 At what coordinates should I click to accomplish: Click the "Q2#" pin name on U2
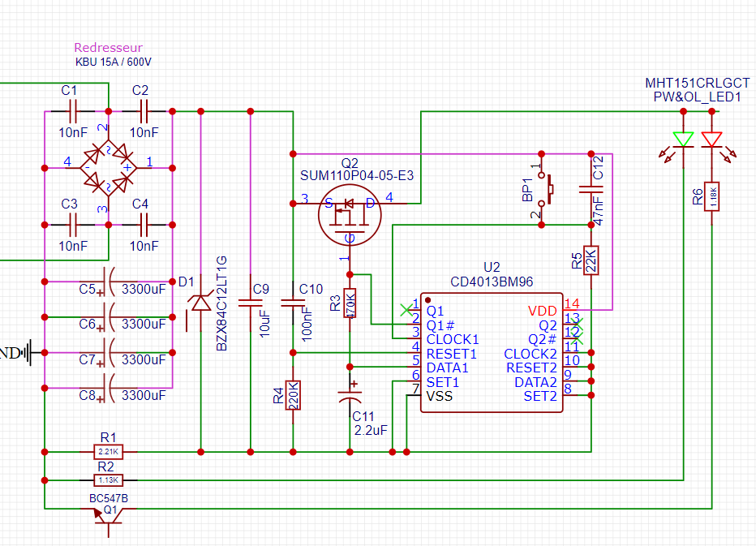click(543, 340)
